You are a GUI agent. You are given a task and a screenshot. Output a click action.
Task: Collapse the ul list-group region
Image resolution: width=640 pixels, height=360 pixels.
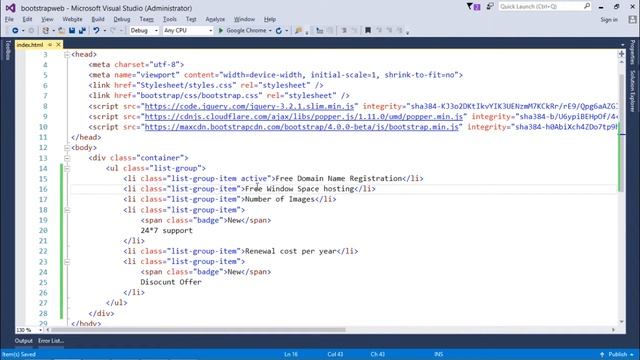point(67,168)
